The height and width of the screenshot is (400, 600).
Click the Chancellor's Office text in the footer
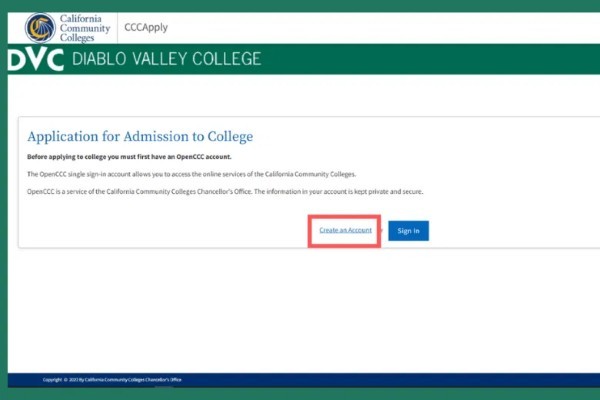[x=162, y=380]
